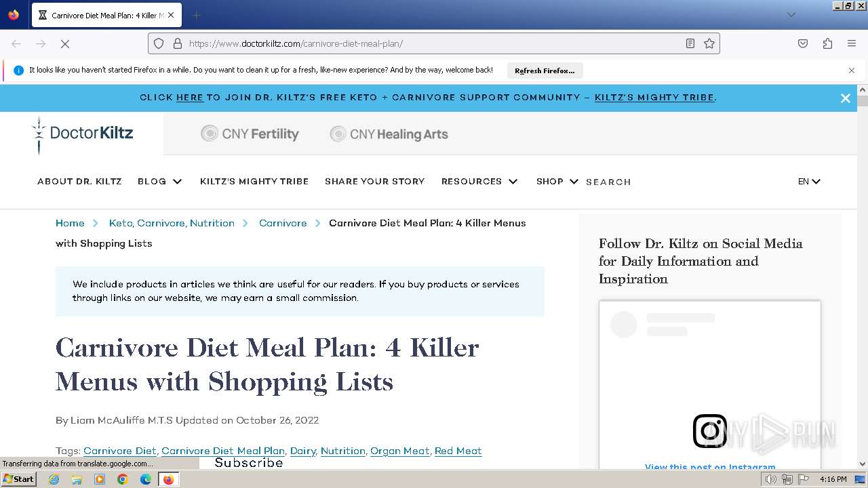
Task: Go to Home breadcrumb
Action: click(70, 223)
